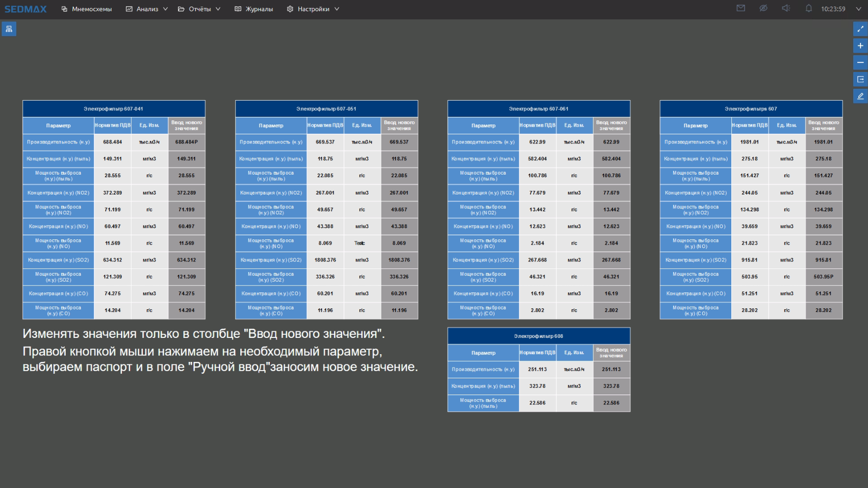The width and height of the screenshot is (868, 488).
Task: Open the mnemonic scheme tree panel icon
Action: pyautogui.click(x=9, y=29)
